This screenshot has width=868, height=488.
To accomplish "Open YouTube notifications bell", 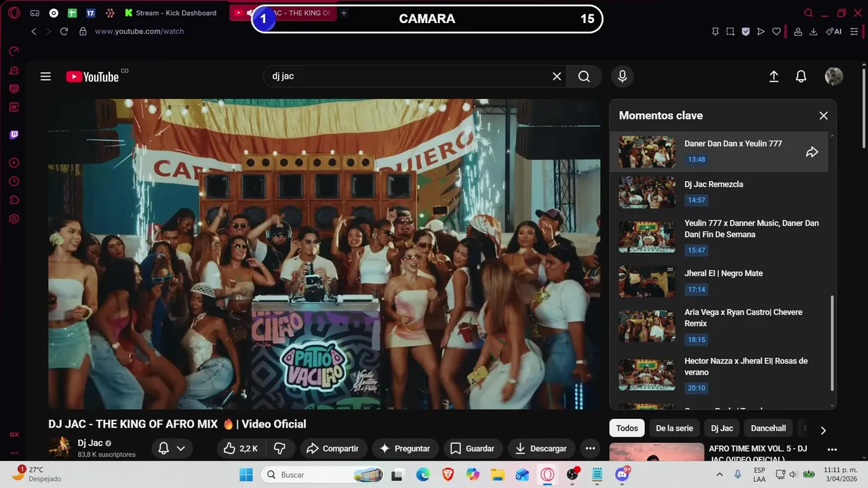I will coord(801,77).
